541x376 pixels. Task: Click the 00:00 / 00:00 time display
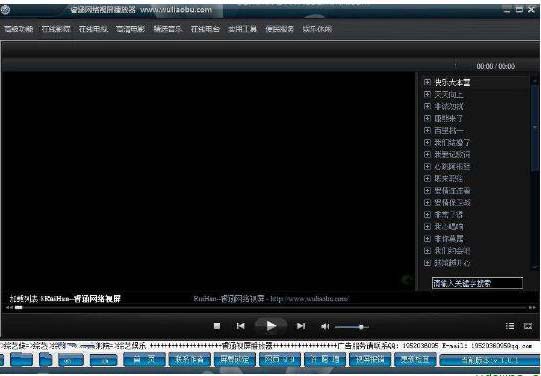pyautogui.click(x=495, y=66)
